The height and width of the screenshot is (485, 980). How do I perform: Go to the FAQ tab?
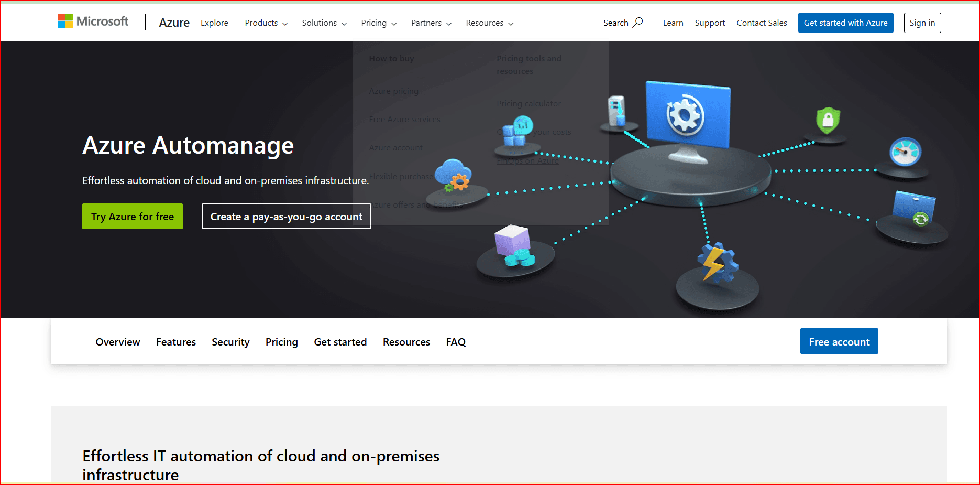coord(456,342)
